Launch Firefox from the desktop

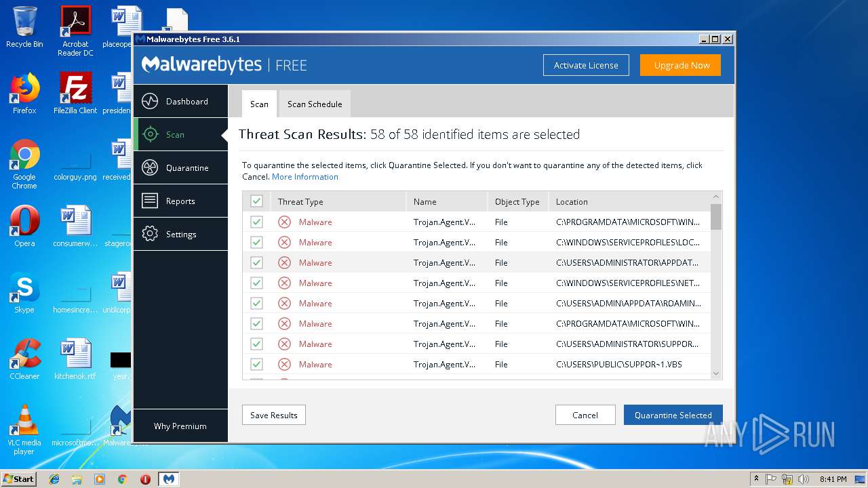[x=24, y=94]
